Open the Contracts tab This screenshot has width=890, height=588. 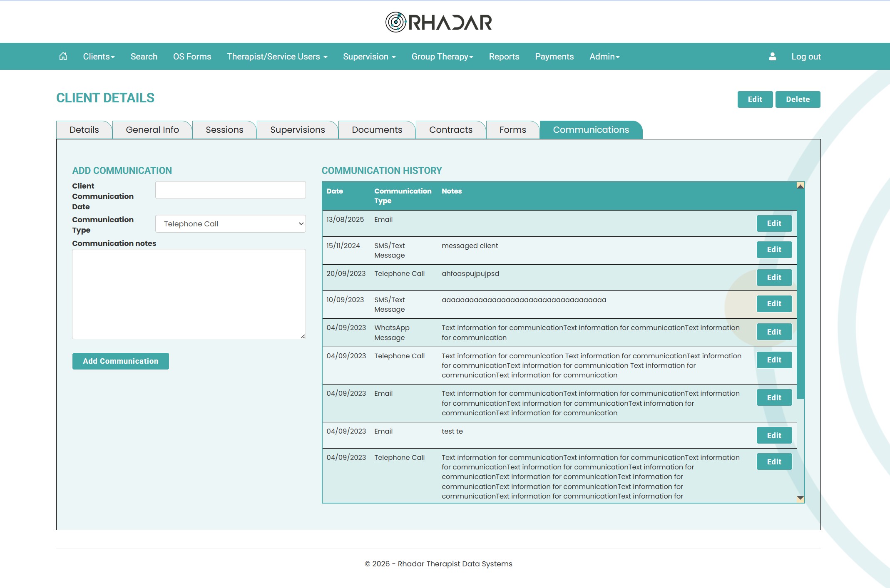point(451,130)
